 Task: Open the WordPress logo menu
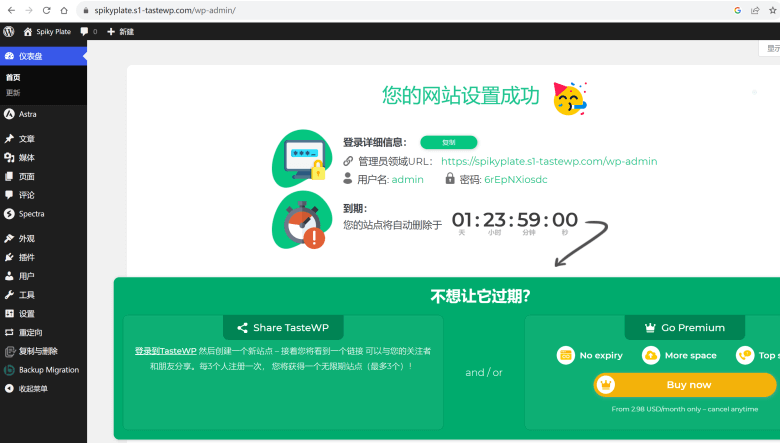8,31
